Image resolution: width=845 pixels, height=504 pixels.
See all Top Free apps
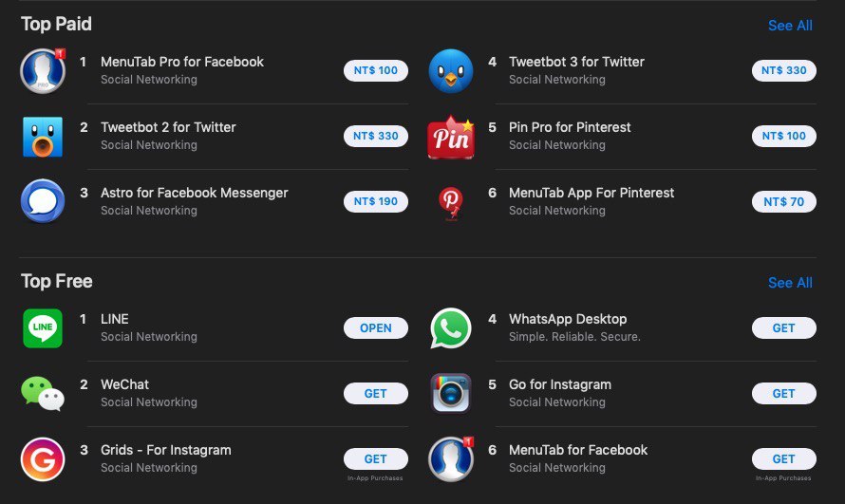pyautogui.click(x=790, y=283)
